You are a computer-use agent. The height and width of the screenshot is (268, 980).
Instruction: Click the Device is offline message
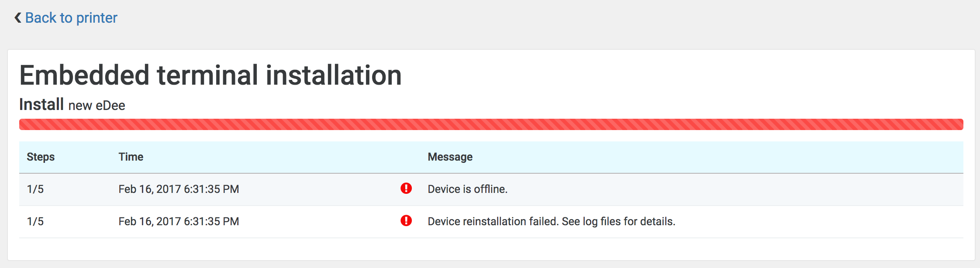pyautogui.click(x=467, y=189)
